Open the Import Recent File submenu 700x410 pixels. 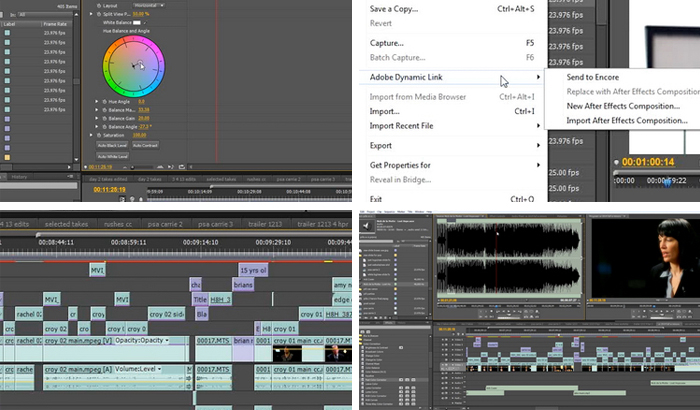click(x=452, y=126)
